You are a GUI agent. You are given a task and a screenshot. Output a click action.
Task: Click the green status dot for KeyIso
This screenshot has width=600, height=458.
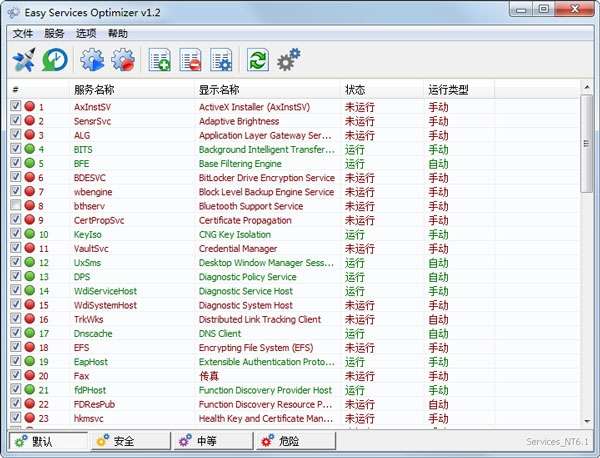(29, 234)
